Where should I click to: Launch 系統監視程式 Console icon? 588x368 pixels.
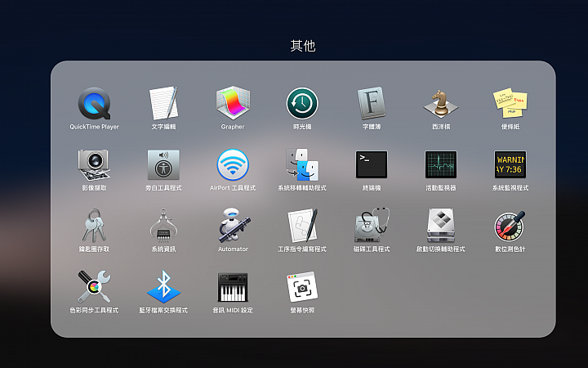tap(510, 164)
